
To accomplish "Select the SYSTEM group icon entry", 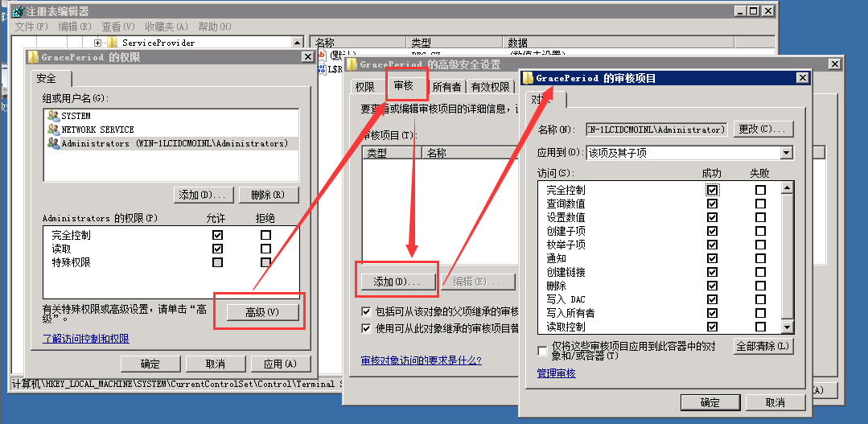I will click(x=53, y=116).
